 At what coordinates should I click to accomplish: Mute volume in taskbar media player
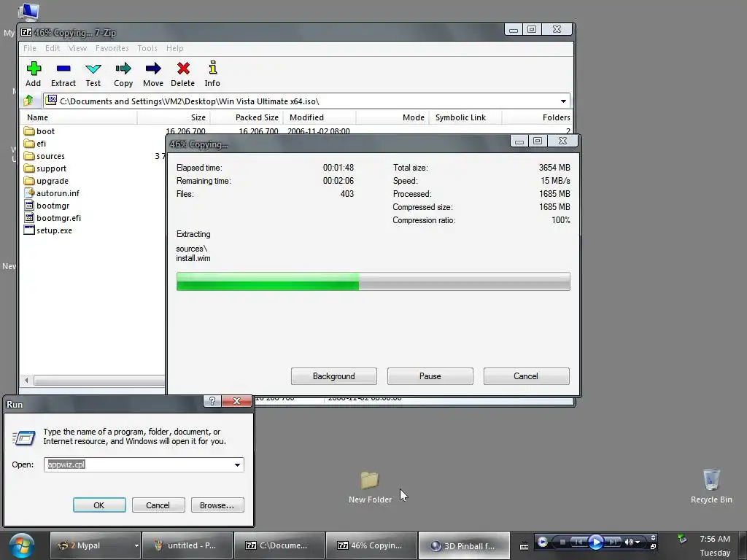coord(629,542)
